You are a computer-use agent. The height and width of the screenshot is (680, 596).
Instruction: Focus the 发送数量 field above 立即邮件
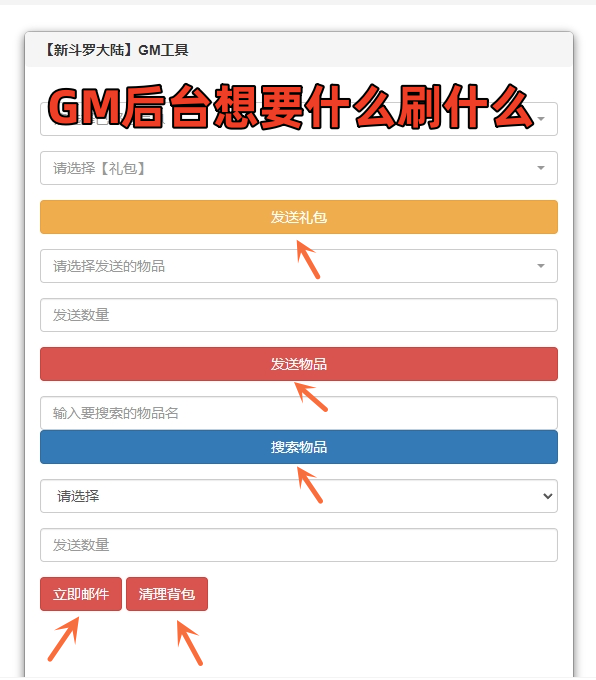pyautogui.click(x=298, y=545)
